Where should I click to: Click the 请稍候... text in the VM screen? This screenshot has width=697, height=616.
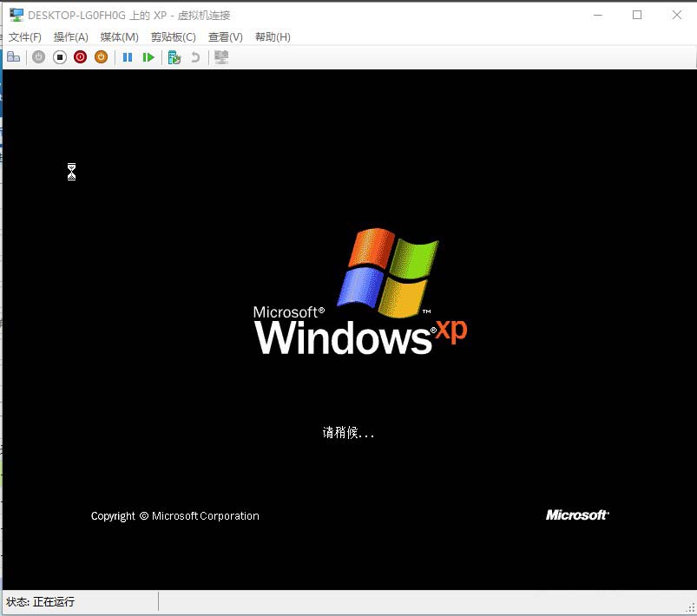[x=348, y=432]
